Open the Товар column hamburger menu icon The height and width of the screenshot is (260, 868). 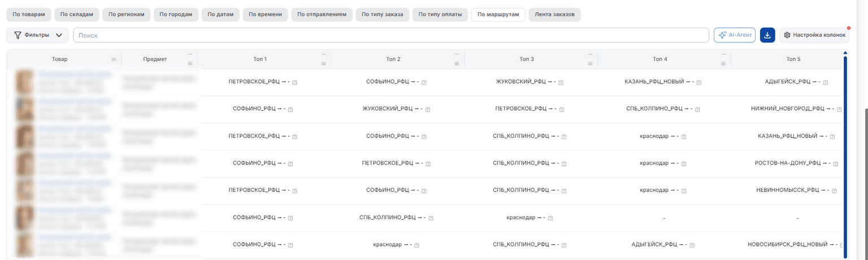(114, 60)
